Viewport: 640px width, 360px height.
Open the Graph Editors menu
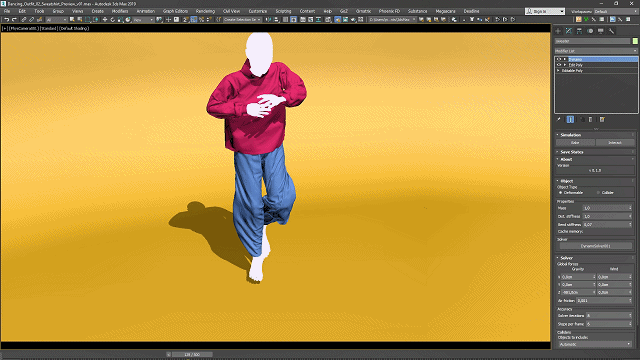coord(175,11)
